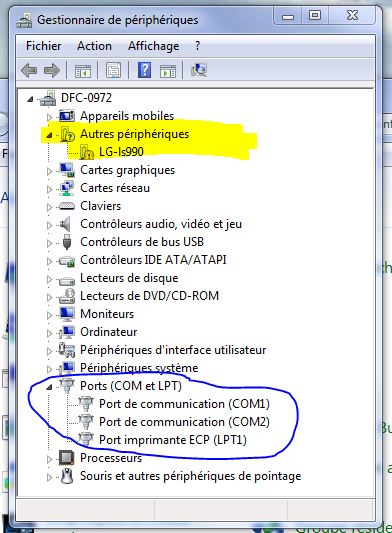Maximize the Gestionnaire de périphériques window
The image size is (392, 533).
click(315, 16)
